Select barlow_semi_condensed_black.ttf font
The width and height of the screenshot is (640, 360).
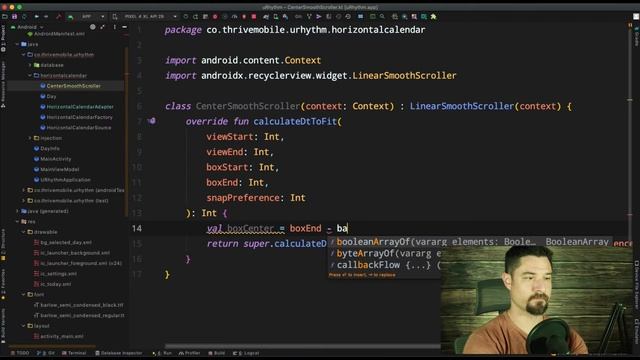tap(79, 305)
